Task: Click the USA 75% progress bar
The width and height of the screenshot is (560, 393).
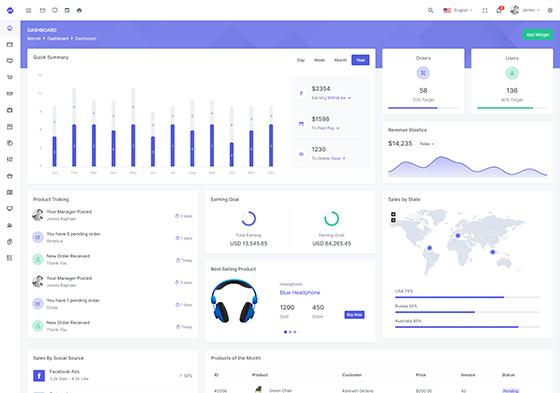Action: [468, 297]
